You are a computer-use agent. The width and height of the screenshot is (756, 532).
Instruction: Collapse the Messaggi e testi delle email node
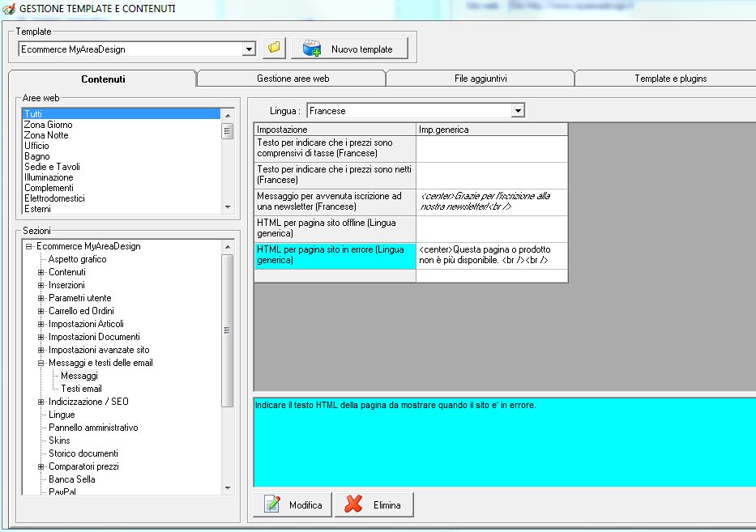pyautogui.click(x=41, y=364)
